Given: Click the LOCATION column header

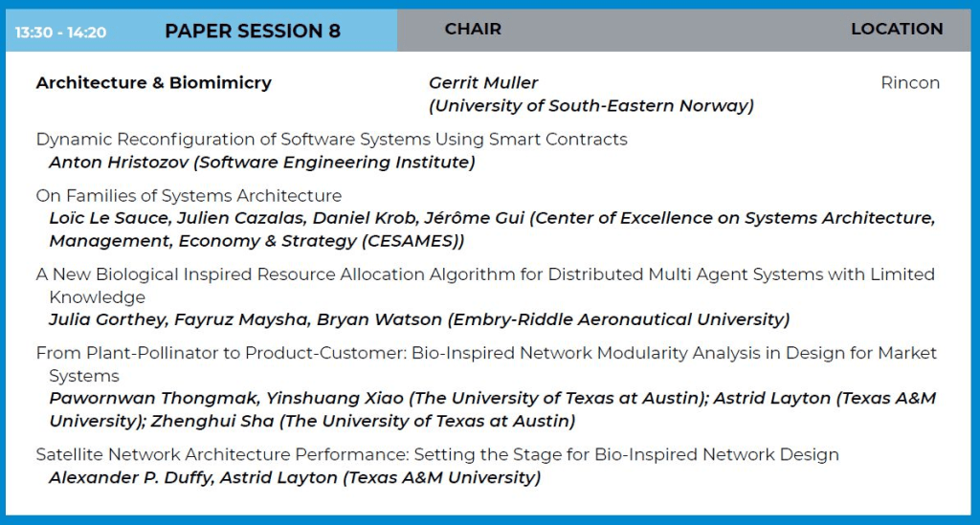Looking at the screenshot, I should 897,30.
